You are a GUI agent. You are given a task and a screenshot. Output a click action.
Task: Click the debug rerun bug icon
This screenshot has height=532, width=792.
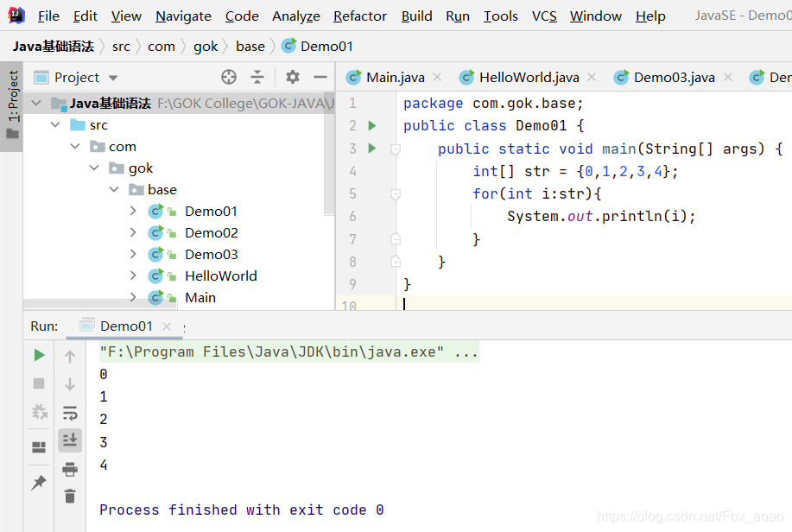coord(40,411)
